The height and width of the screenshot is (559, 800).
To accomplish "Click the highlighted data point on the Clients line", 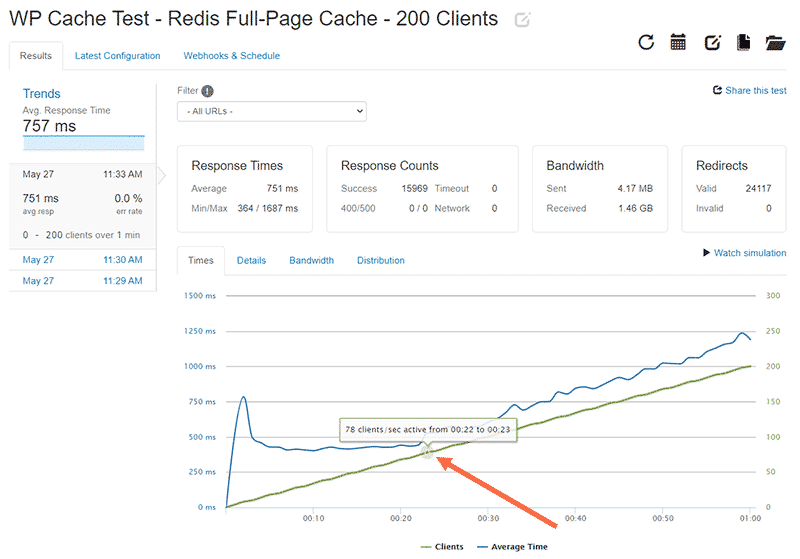I will pyautogui.click(x=427, y=452).
